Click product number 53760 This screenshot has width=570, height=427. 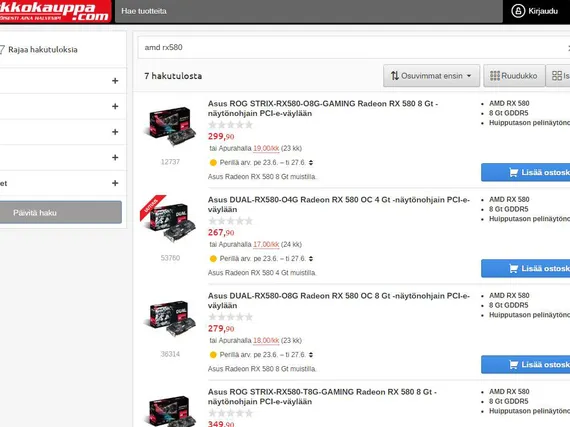click(170, 258)
